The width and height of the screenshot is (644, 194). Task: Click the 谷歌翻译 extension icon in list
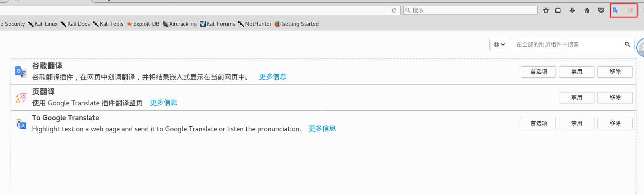click(21, 72)
